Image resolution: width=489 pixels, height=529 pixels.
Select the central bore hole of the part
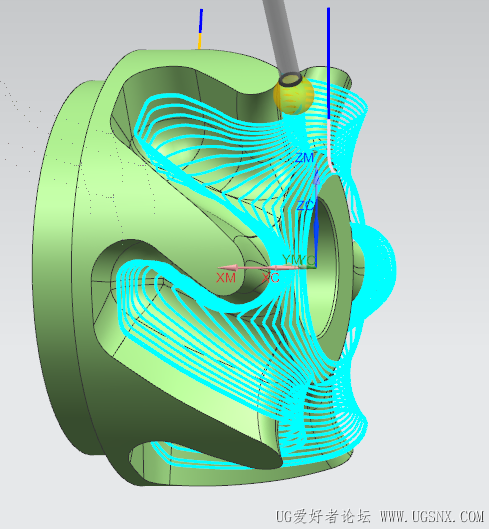326,270
